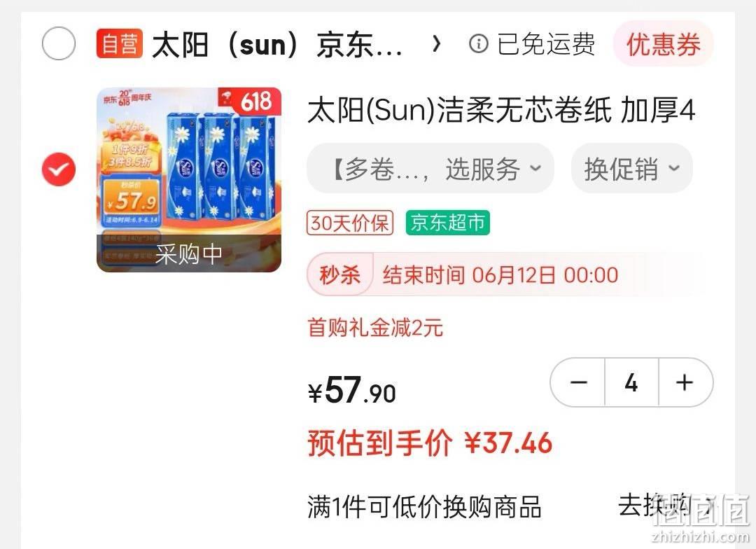Tap estimated price 预估到手价 ¥37.46
This screenshot has width=756, height=549.
(430, 443)
